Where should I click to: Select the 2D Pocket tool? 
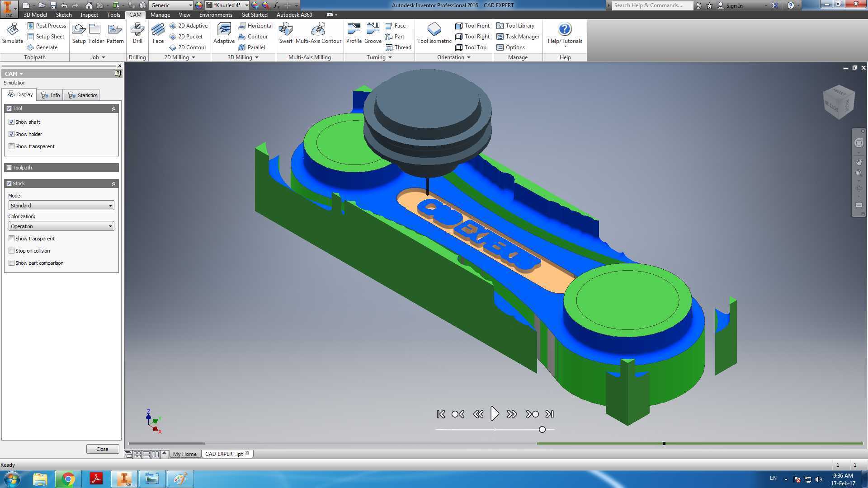coord(186,37)
